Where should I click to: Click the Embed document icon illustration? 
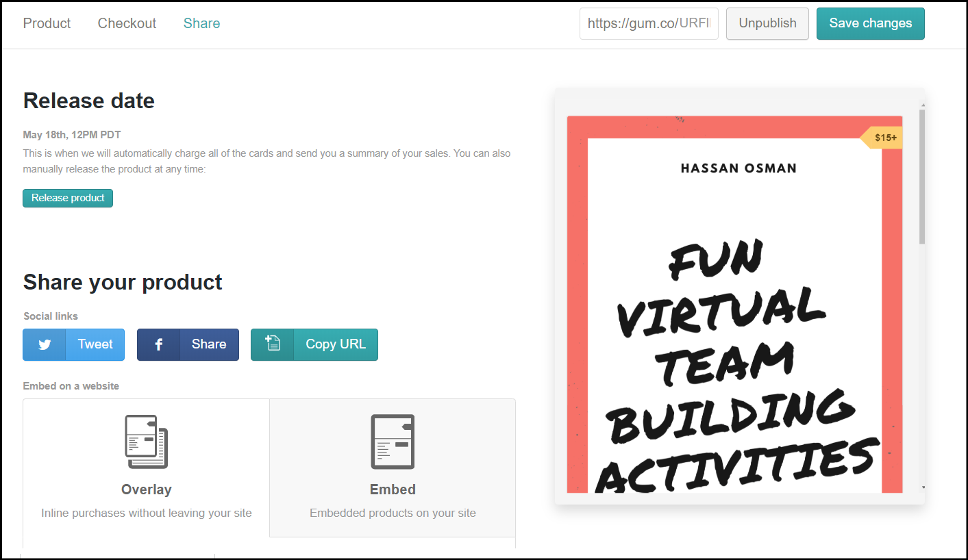pos(393,442)
